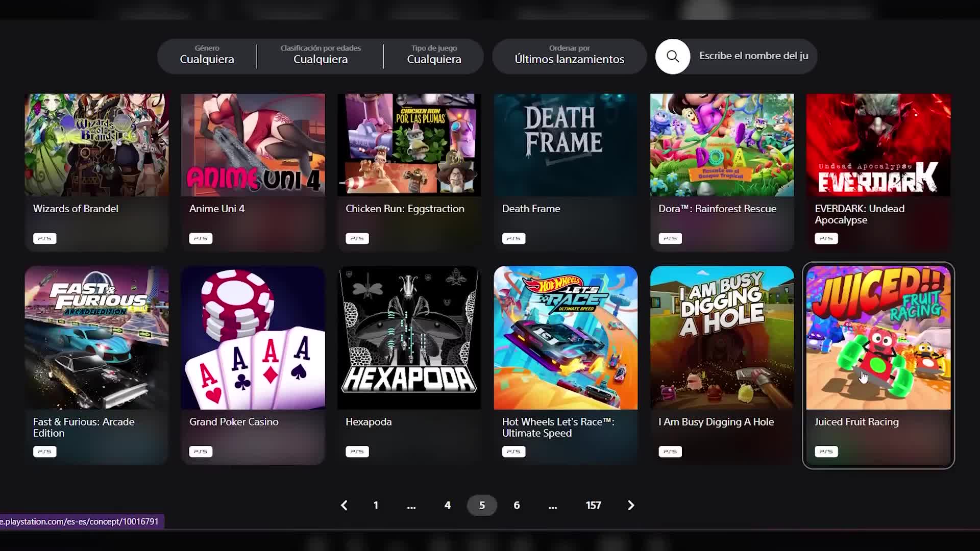Open I Am Busy Digging A Hole cover

coord(722,338)
